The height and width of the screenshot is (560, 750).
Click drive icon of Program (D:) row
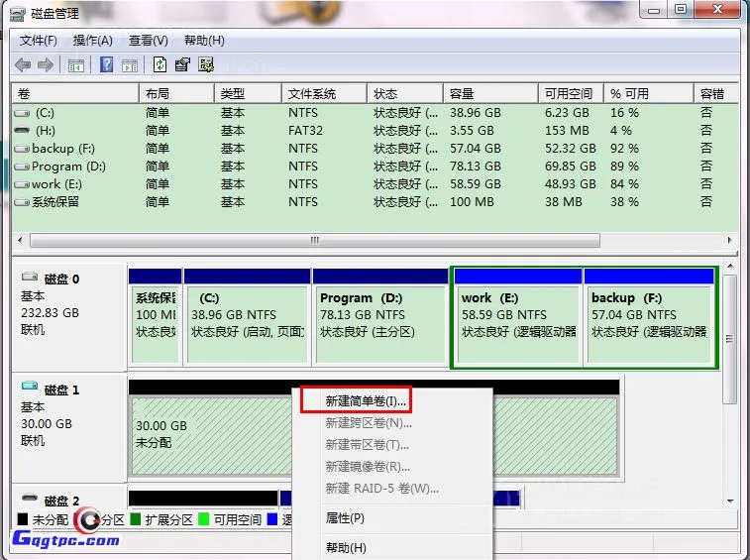(22, 167)
